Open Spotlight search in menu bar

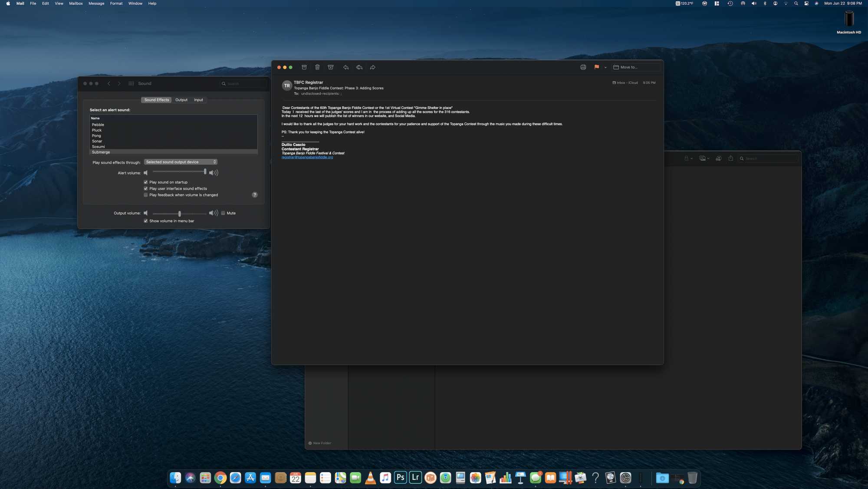(x=796, y=3)
